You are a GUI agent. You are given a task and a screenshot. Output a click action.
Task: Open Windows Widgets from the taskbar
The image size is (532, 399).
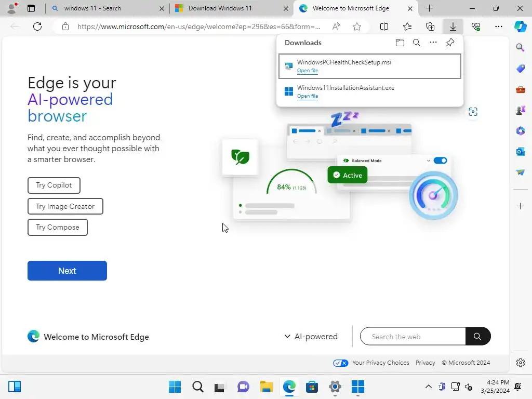[15, 387]
